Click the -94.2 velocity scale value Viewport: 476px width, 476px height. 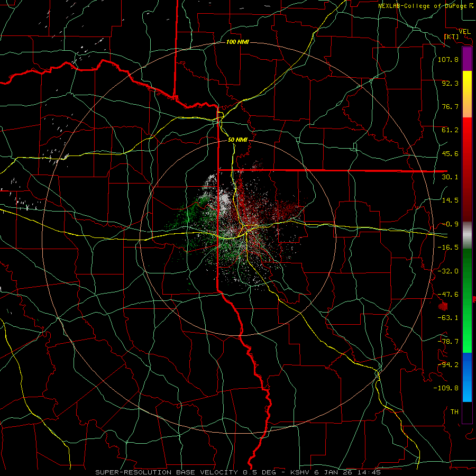448,365
